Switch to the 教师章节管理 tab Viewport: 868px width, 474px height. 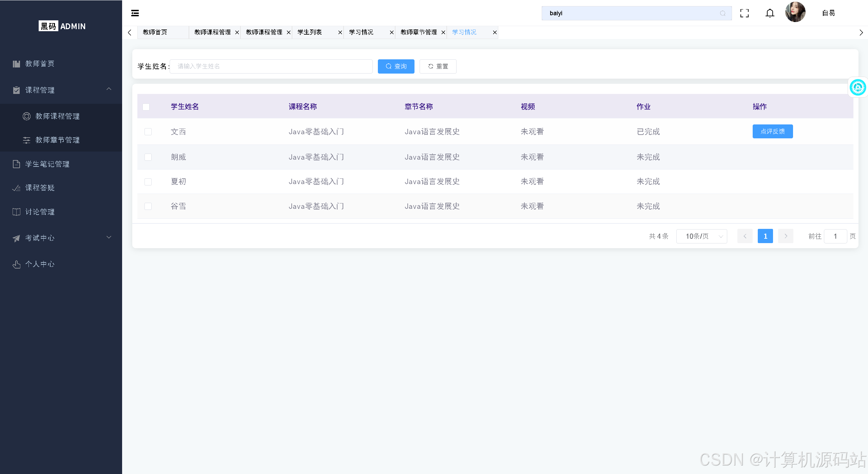pos(419,32)
